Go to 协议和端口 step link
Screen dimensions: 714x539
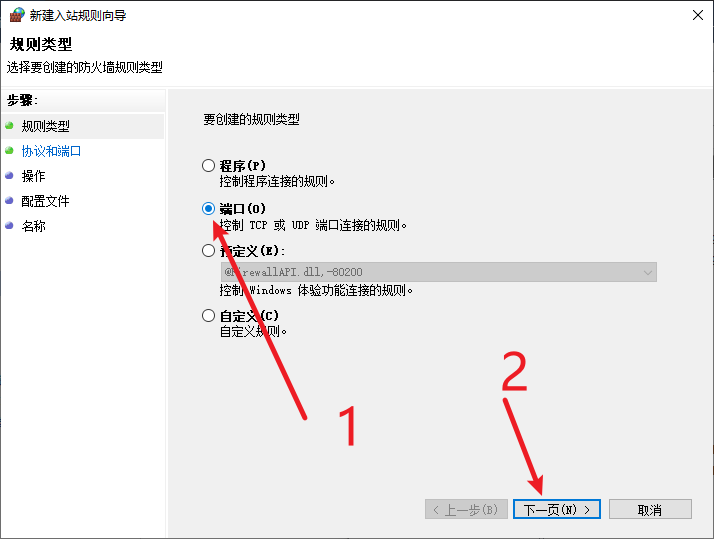tap(51, 151)
